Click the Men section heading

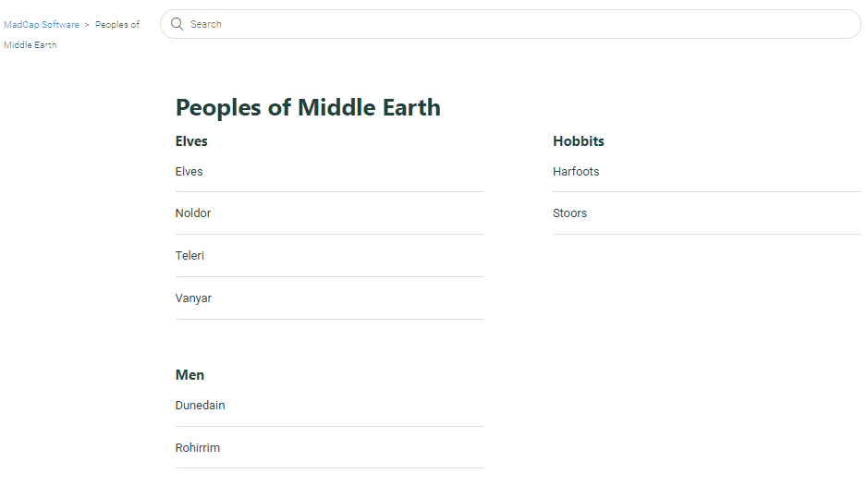click(189, 375)
